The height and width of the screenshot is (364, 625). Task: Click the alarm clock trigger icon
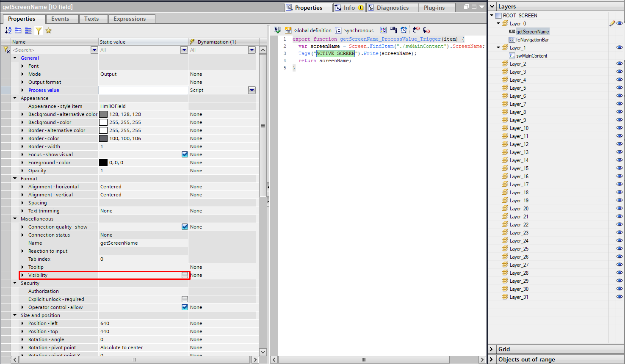(404, 30)
